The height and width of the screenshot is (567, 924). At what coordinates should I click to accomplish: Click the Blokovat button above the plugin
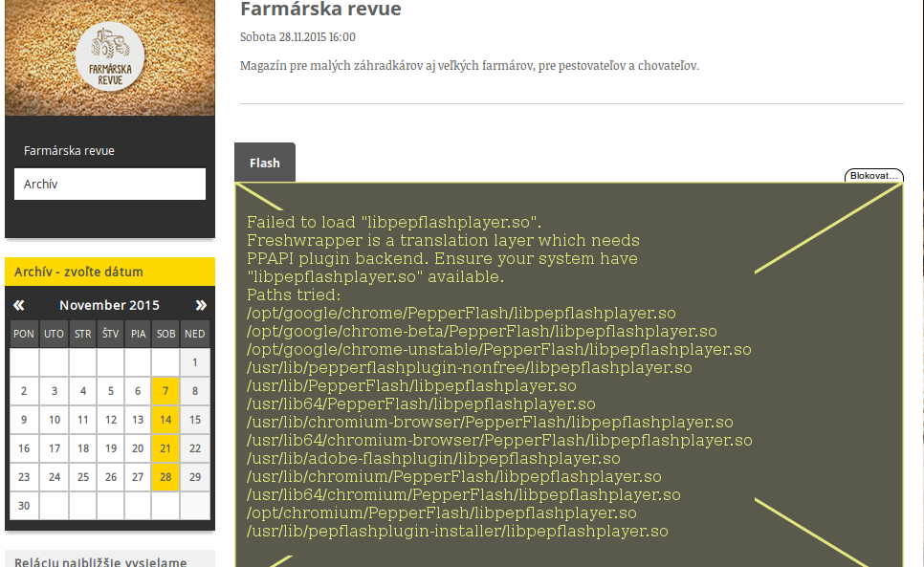(874, 176)
